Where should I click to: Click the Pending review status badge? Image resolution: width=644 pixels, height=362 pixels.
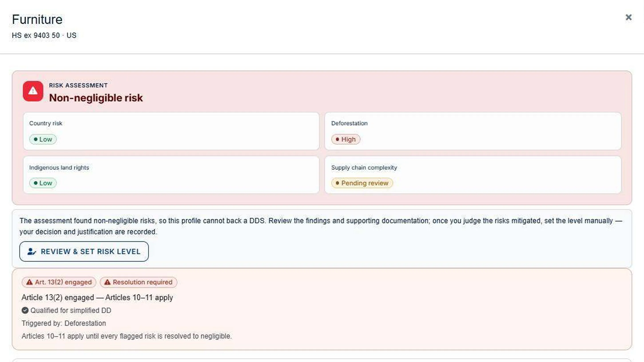(362, 183)
